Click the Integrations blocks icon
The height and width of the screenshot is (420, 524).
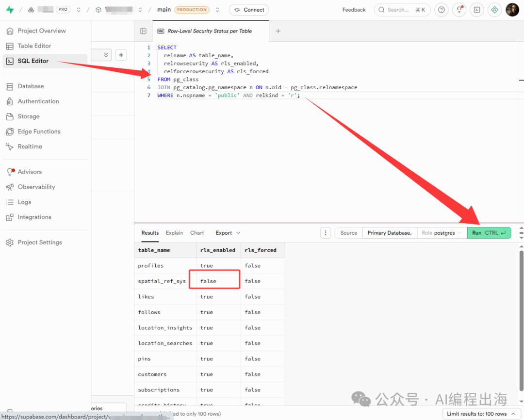10,217
